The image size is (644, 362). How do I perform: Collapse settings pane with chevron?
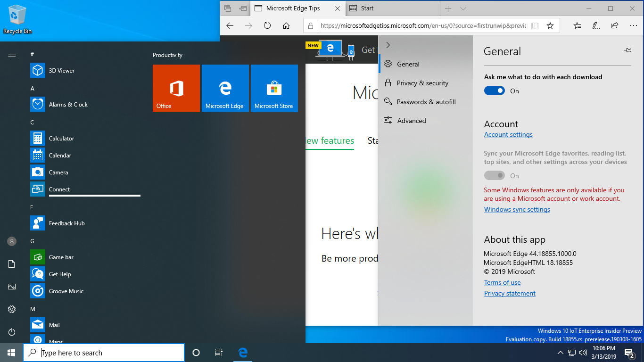tap(388, 45)
